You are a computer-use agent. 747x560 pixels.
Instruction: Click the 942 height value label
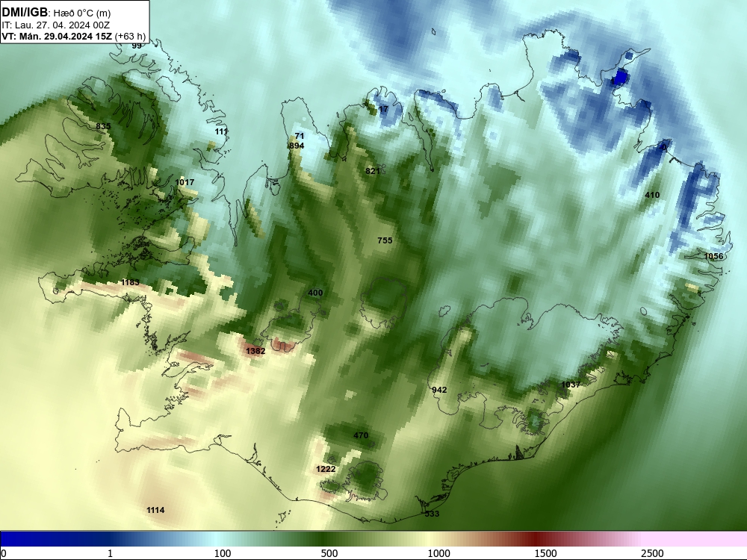(439, 390)
